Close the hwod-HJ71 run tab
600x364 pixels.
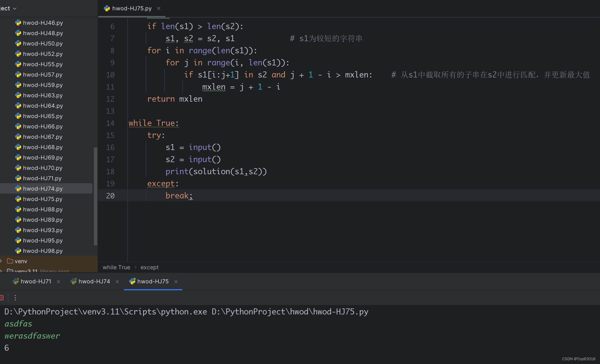(x=58, y=282)
